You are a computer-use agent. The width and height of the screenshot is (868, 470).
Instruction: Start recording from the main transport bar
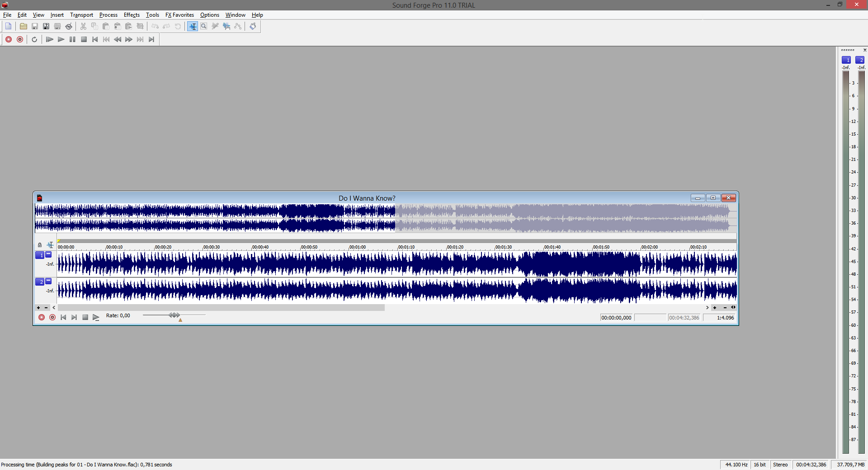(8, 39)
